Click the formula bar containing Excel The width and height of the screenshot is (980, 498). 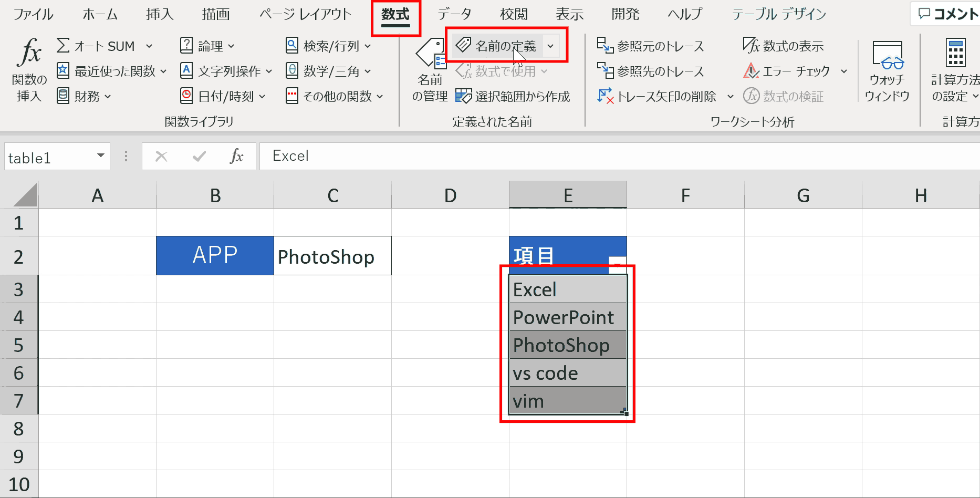tap(620, 156)
